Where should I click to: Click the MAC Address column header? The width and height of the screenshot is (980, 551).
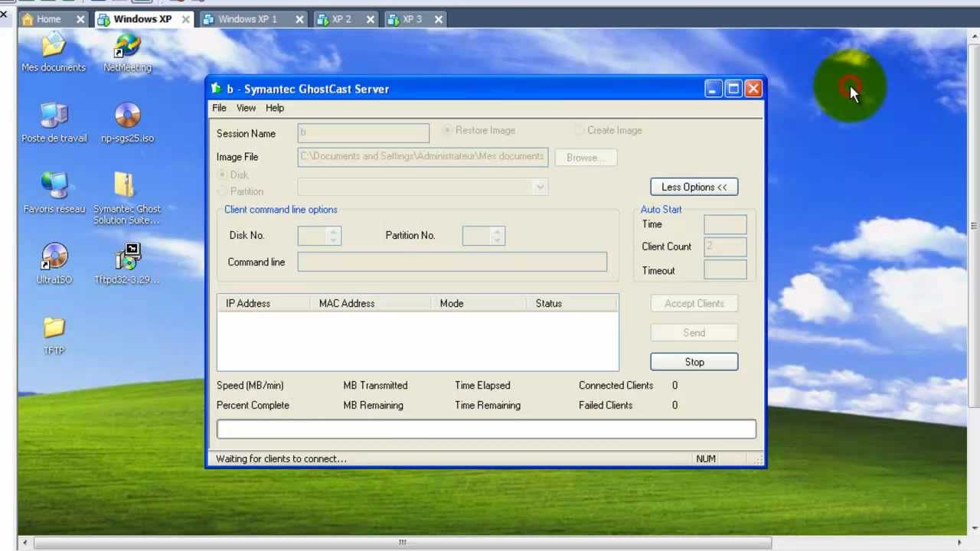pos(371,304)
